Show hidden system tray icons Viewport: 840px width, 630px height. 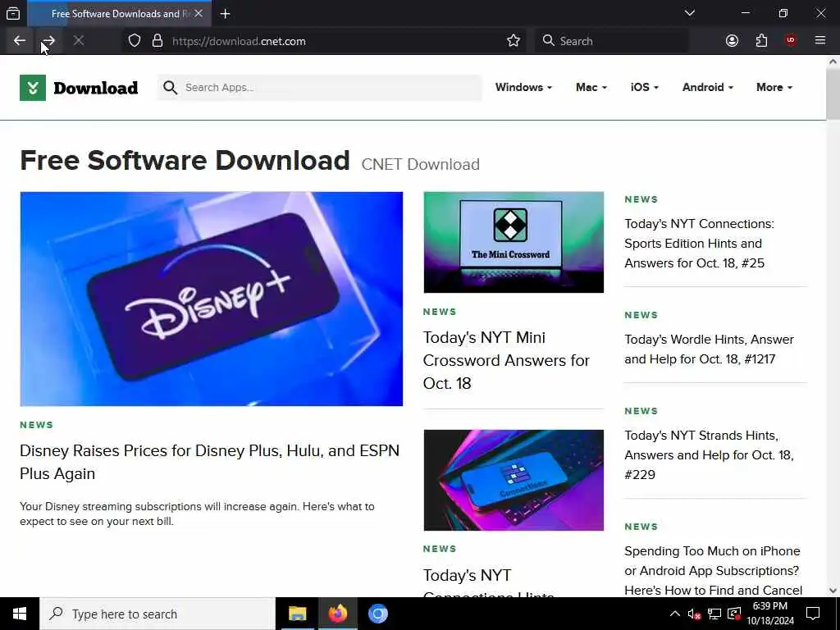674,614
